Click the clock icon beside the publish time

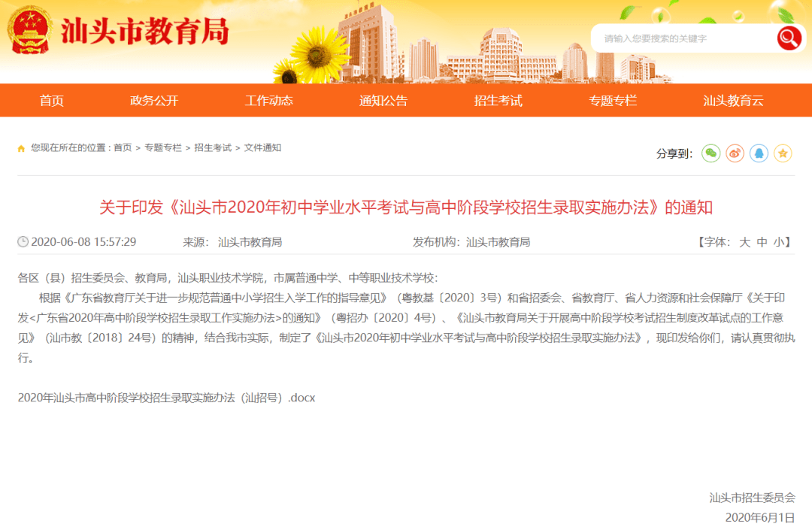23,239
